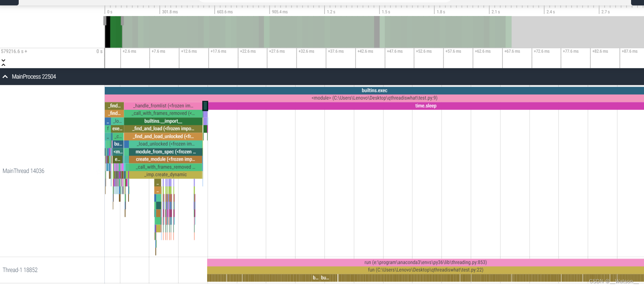Select the small e… slice
Image resolution: width=644 pixels, height=287 pixels.
click(118, 159)
